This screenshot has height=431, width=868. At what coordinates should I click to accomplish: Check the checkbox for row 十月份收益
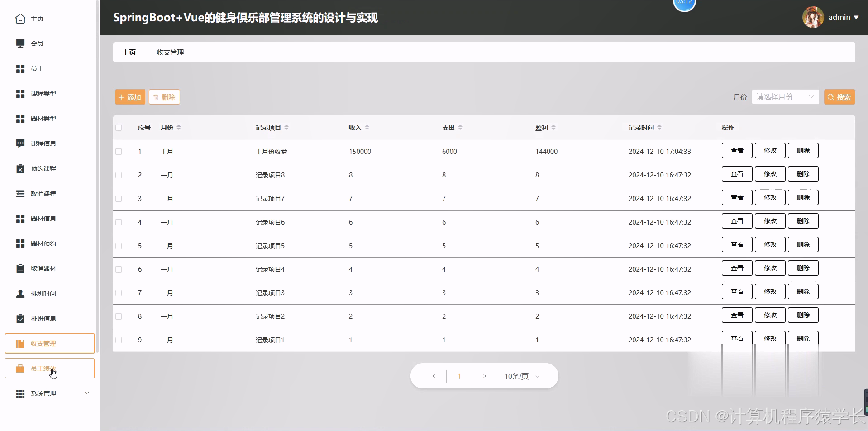[x=119, y=151]
